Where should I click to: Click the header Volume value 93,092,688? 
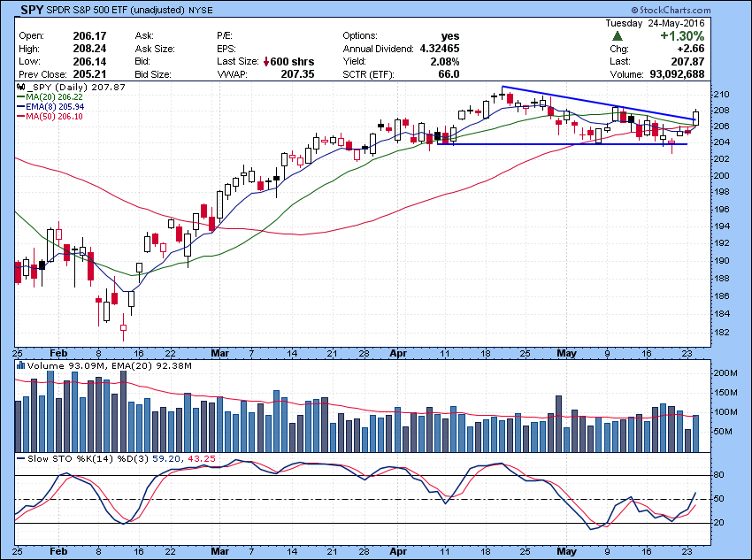click(677, 74)
